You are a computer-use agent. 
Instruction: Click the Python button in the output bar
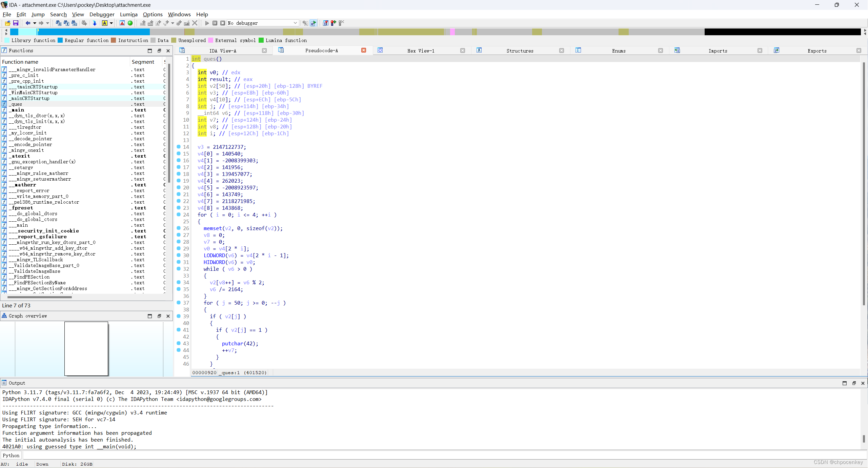tap(11, 455)
